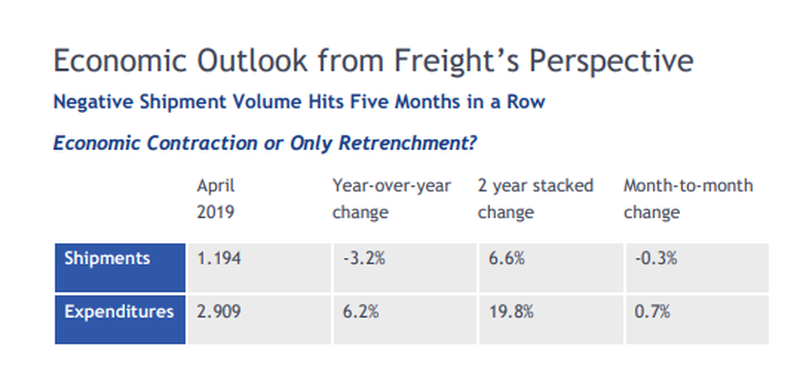Select the 1.194 shipments value cell
The height and width of the screenshot is (368, 800).
click(x=260, y=267)
